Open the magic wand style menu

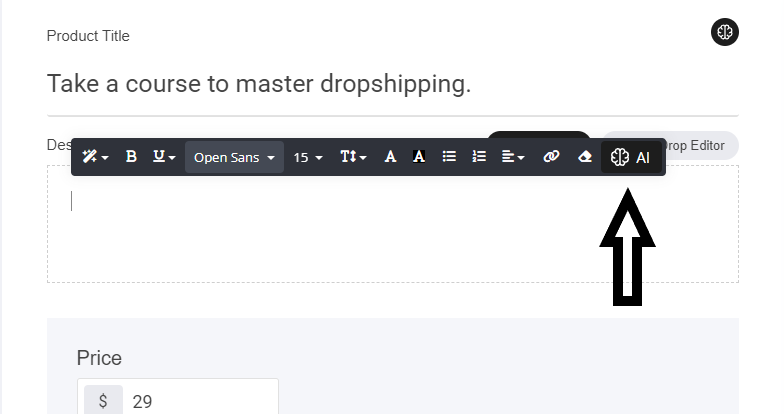(x=95, y=157)
